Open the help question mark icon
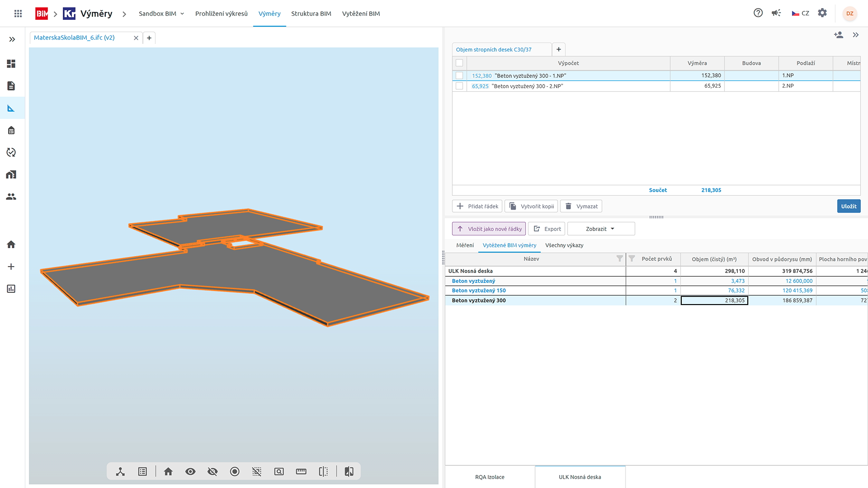 coord(758,13)
